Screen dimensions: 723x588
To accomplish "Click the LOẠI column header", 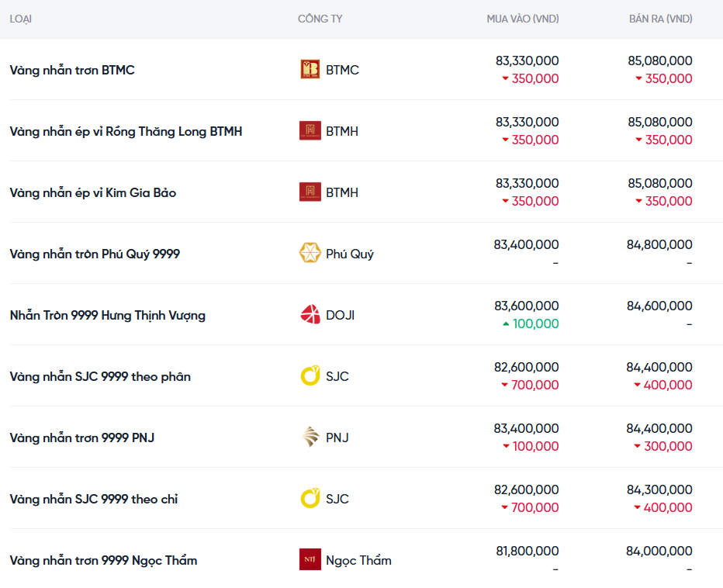I will [21, 19].
